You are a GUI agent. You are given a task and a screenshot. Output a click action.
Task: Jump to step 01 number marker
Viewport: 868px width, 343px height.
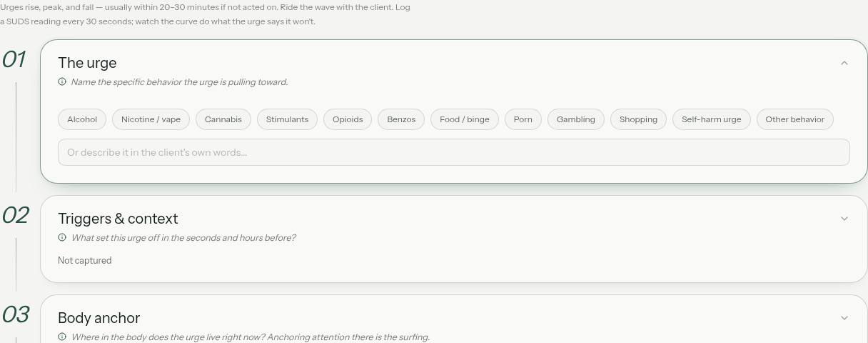(x=14, y=59)
